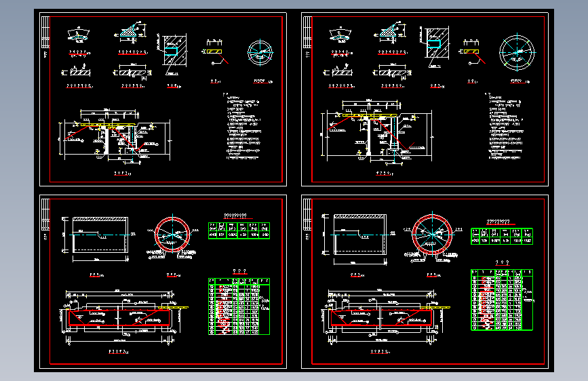The image size is (588, 381).
Task: Select the cyan circular section in top-left sheet
Action: (260, 53)
